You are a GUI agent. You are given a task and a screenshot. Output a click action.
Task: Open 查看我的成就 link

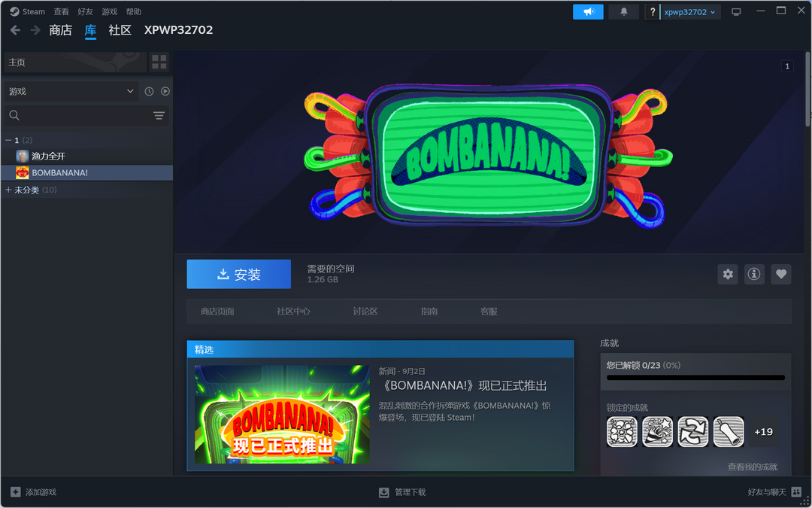click(x=753, y=467)
